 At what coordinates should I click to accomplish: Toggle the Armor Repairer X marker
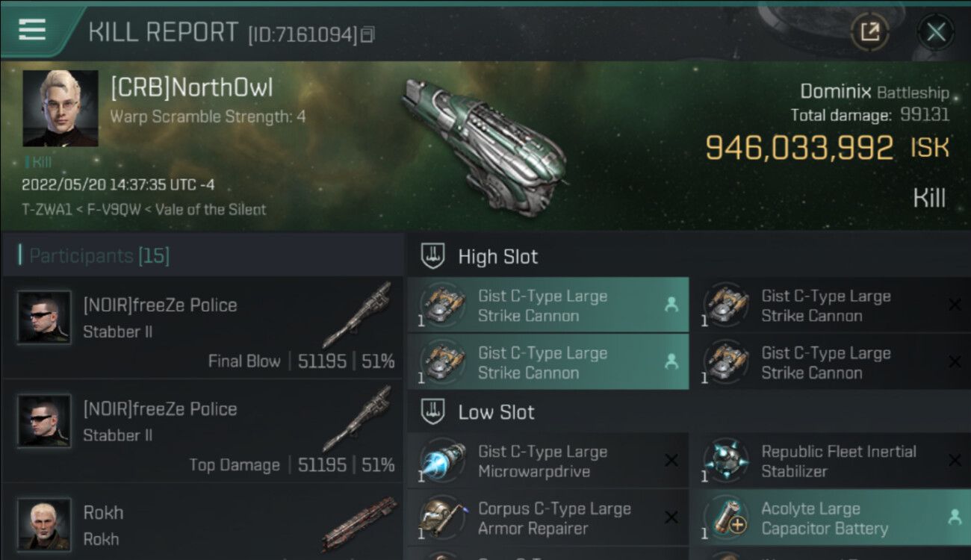click(x=671, y=517)
